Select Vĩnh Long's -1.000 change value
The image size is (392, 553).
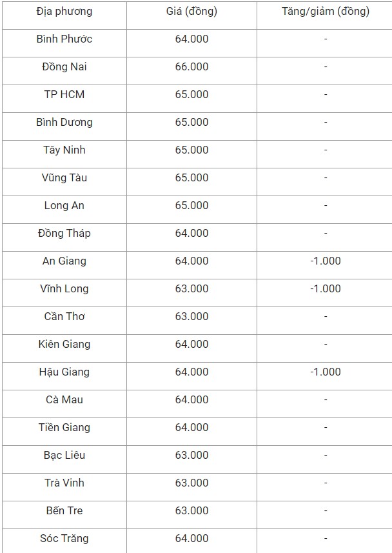click(x=326, y=289)
